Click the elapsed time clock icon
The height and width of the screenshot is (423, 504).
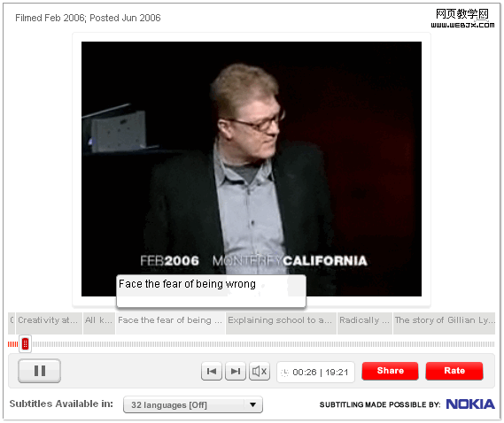pos(285,373)
